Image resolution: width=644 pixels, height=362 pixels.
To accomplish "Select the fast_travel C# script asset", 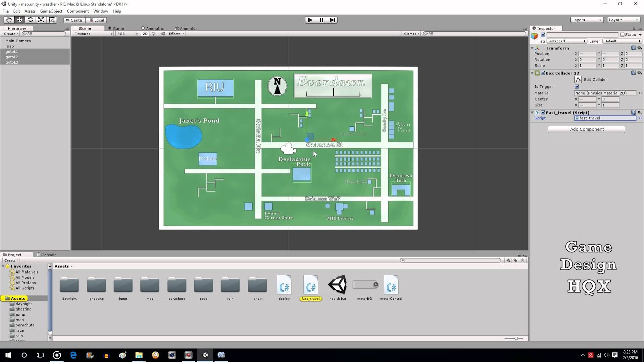I will (x=311, y=288).
